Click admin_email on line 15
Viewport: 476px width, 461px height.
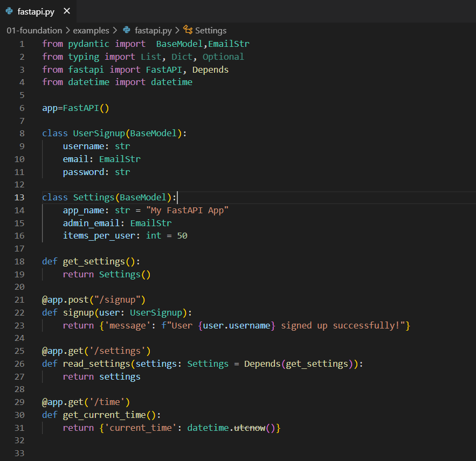91,223
